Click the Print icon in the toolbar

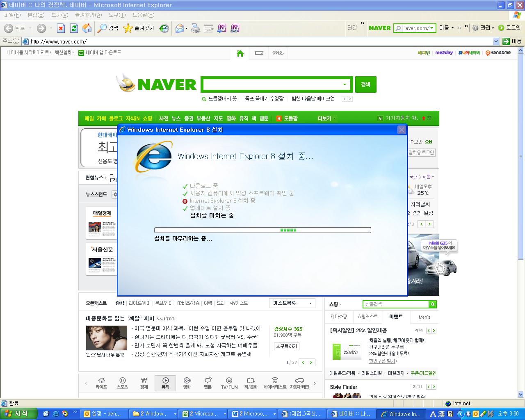point(196,28)
